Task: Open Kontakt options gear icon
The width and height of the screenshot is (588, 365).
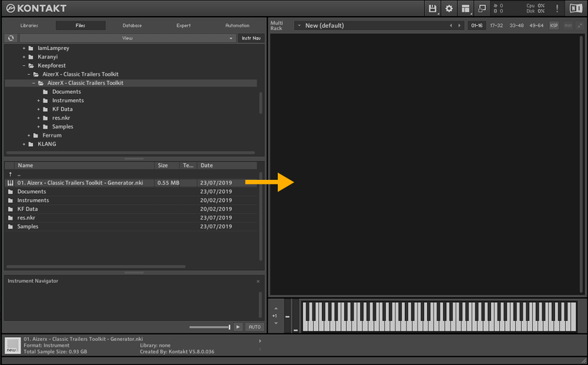Action: [x=449, y=9]
